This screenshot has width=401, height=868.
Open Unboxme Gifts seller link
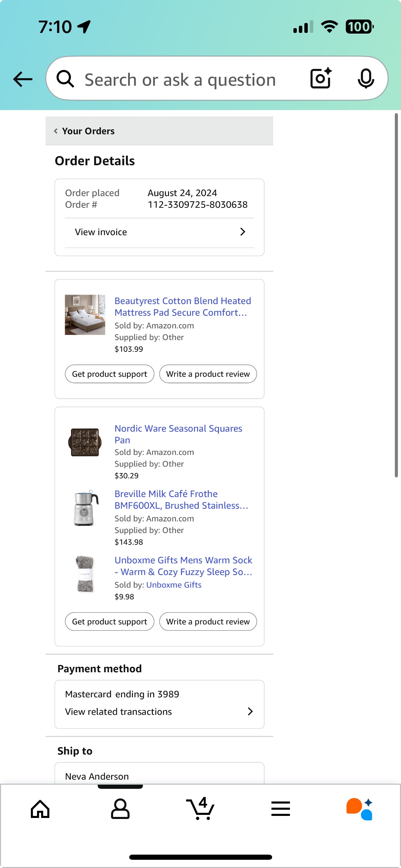pos(174,585)
